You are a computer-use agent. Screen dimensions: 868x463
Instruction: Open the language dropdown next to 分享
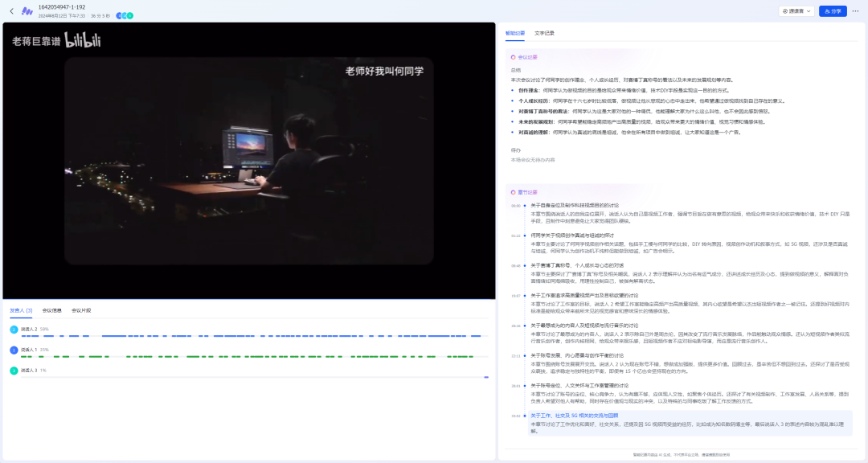pos(796,11)
